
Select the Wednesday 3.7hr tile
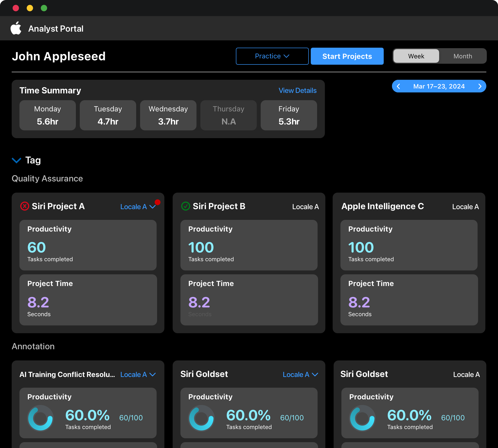point(168,115)
